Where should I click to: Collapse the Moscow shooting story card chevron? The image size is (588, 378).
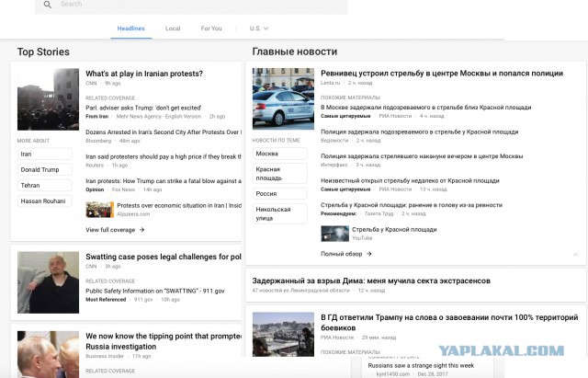(x=575, y=255)
